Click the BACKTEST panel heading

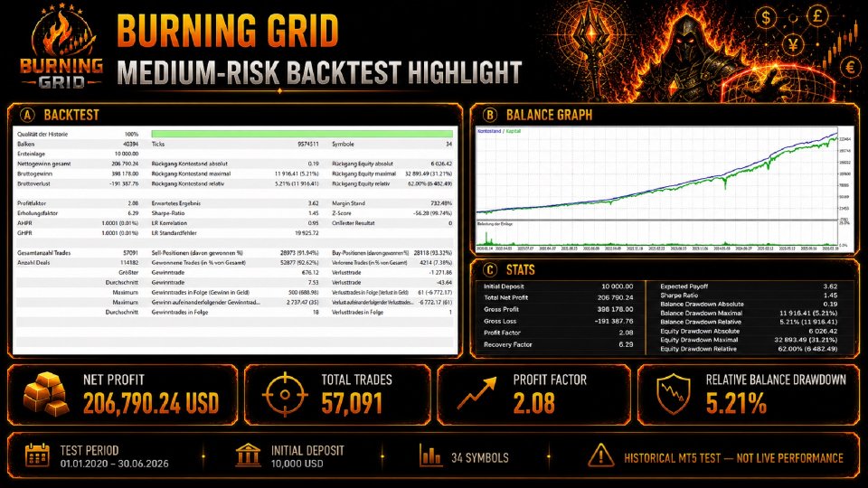(x=71, y=115)
